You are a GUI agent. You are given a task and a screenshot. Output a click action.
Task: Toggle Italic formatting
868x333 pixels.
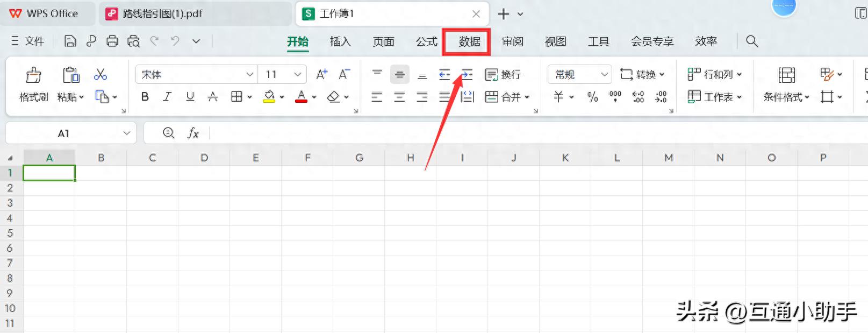pyautogui.click(x=167, y=97)
